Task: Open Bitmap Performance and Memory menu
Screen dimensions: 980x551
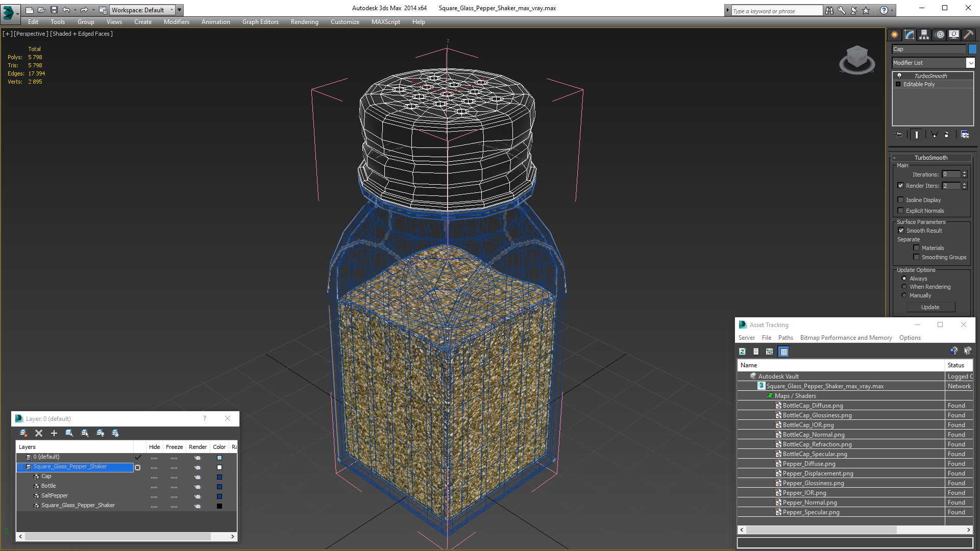Action: coord(846,338)
